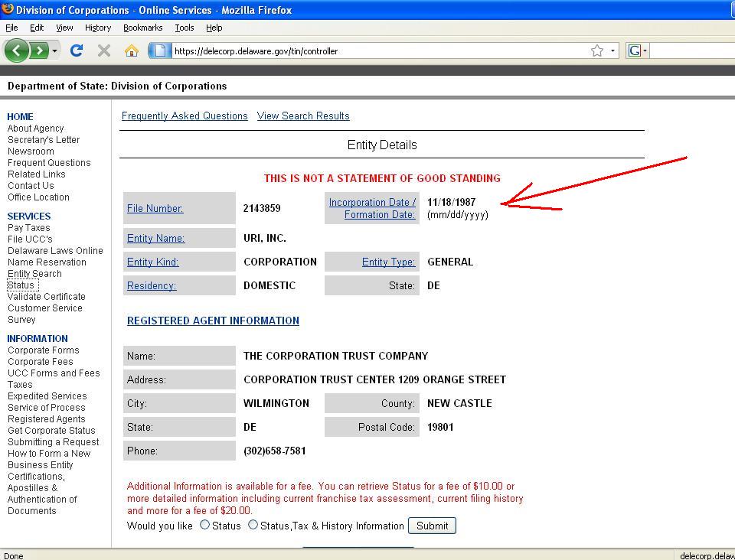Open Corporate Fees sidebar link

pos(41,362)
